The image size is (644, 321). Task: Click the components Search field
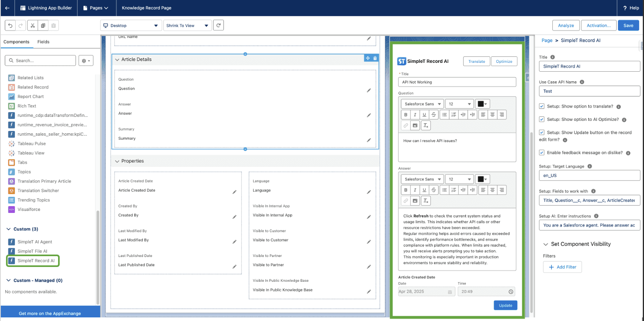(40, 60)
